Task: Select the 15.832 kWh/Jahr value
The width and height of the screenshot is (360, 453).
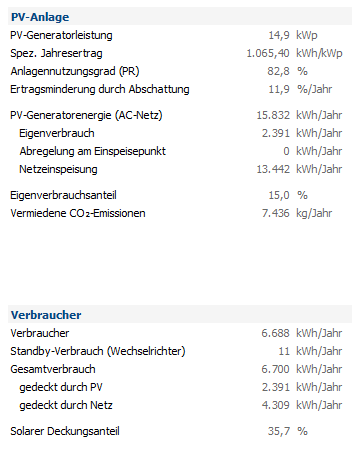Action: coord(299,115)
